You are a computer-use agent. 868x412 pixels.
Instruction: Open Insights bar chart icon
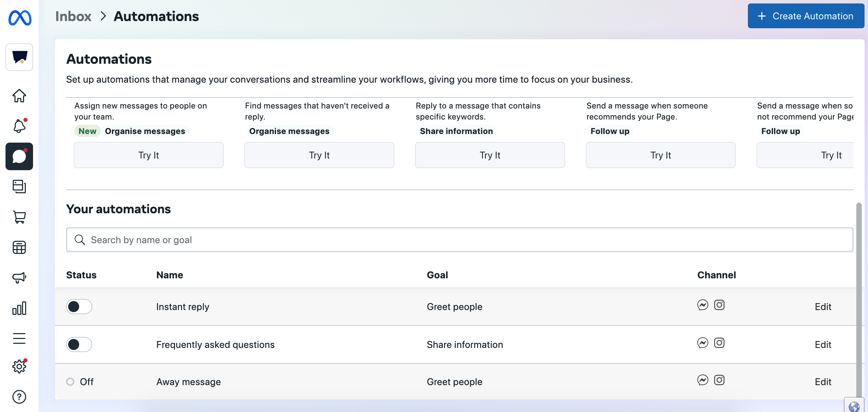(19, 308)
